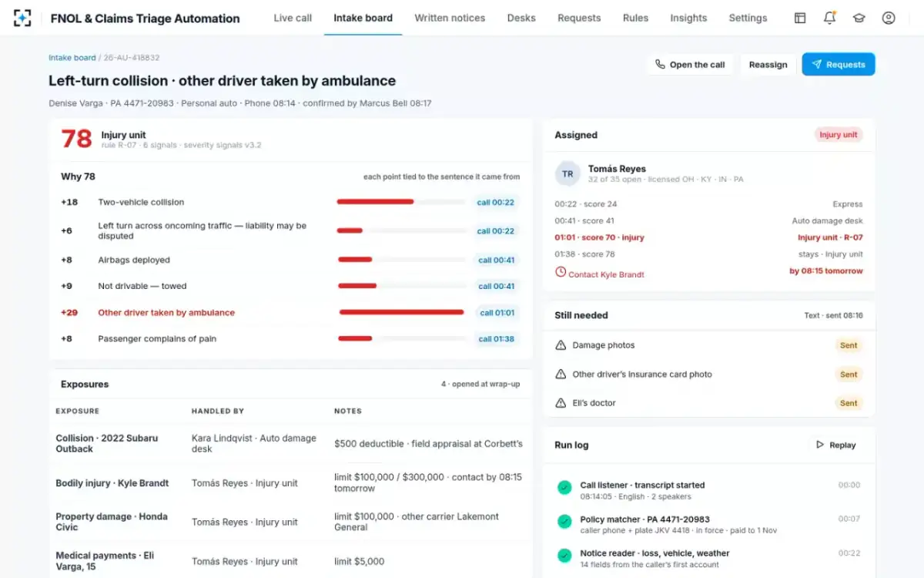924x578 pixels.
Task: Open the Requests tab in the top navigation
Action: [x=579, y=18]
